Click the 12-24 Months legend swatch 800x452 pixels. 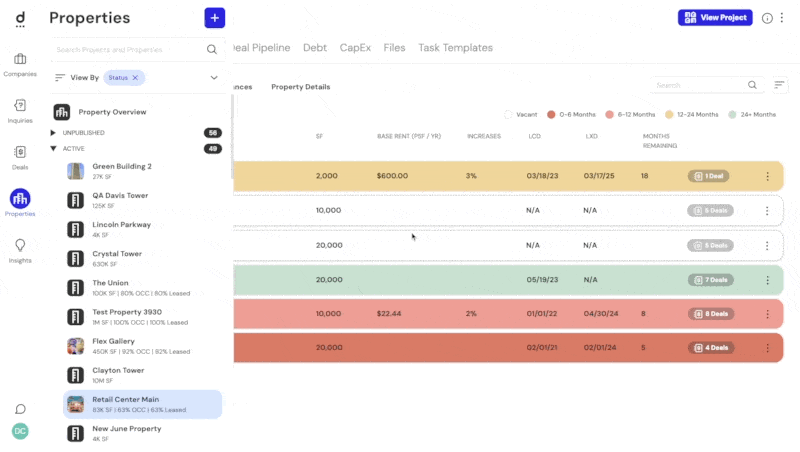[669, 115]
